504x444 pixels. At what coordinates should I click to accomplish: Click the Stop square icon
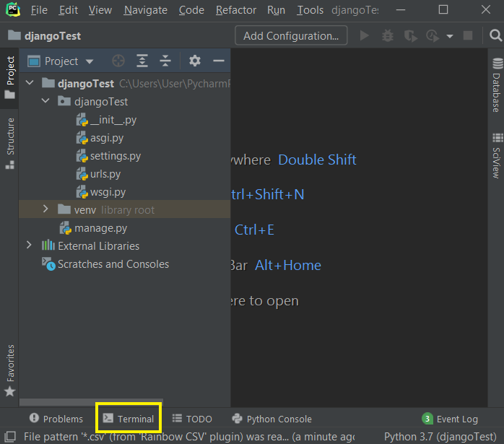[x=468, y=35]
